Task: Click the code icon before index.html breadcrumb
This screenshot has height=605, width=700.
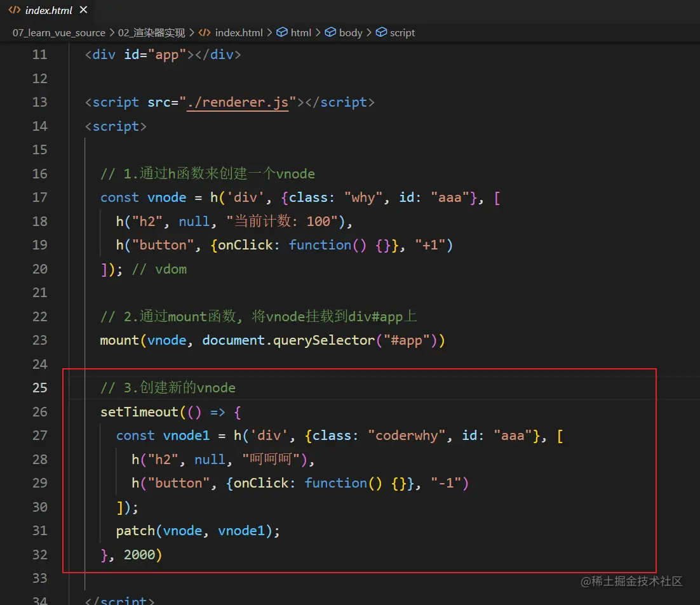Action: tap(205, 32)
